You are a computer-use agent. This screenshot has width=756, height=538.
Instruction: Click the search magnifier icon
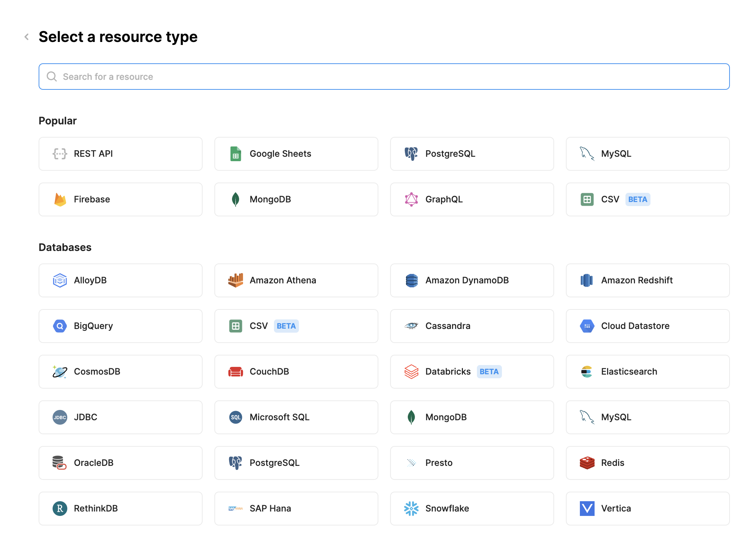point(52,77)
